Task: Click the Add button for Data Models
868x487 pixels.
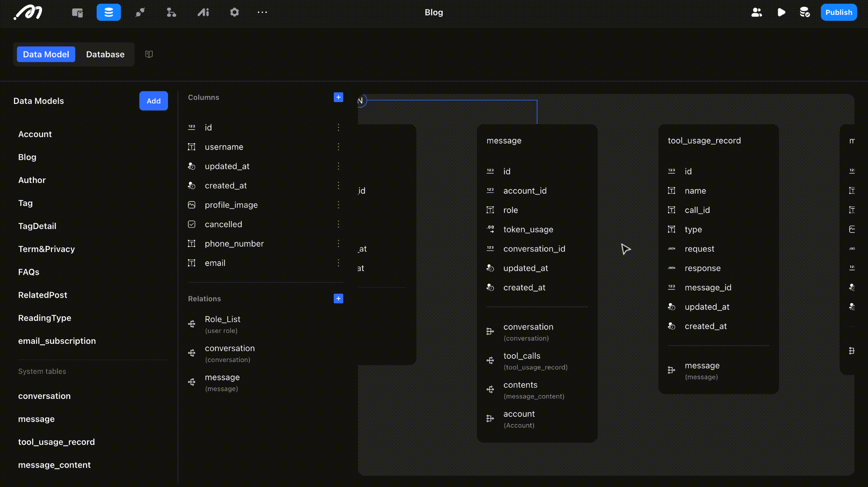Action: pos(154,101)
